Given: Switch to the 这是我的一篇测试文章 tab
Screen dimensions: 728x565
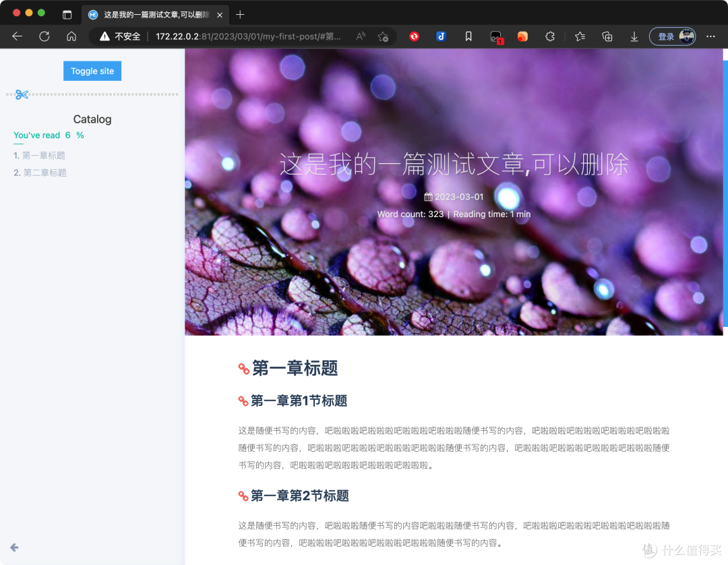Looking at the screenshot, I should click(x=154, y=14).
